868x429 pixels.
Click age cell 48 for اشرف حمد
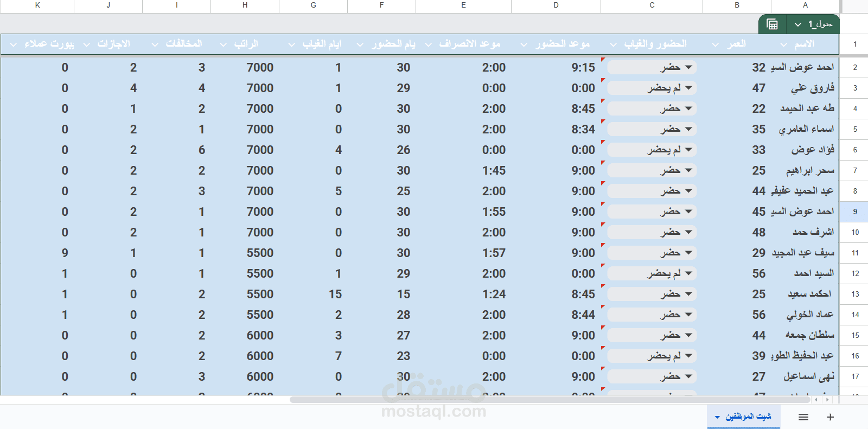coord(759,232)
